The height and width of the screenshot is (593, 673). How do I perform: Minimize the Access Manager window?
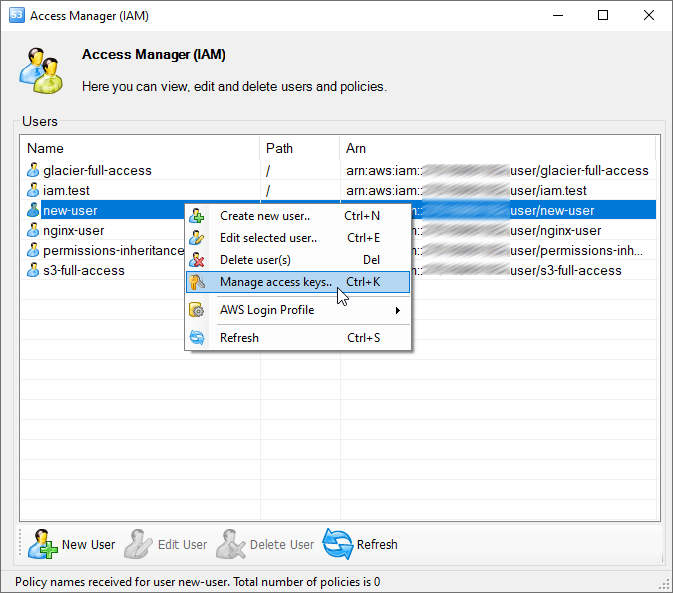click(x=558, y=15)
